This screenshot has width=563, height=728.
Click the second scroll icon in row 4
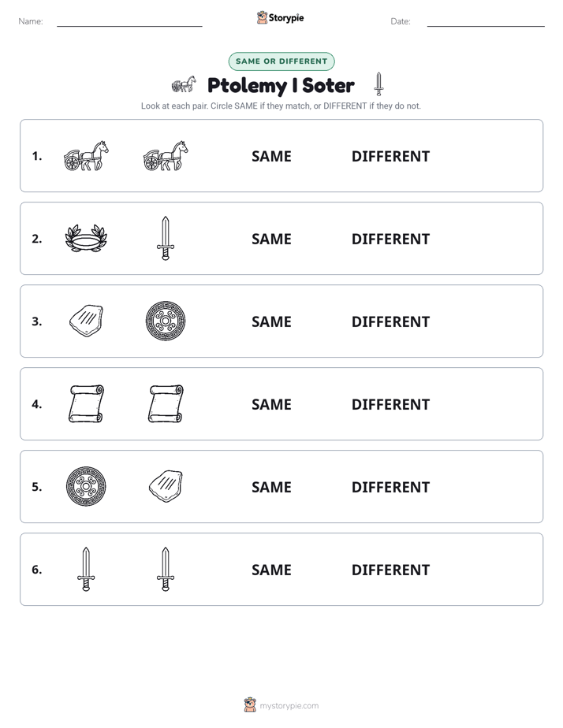tap(166, 403)
